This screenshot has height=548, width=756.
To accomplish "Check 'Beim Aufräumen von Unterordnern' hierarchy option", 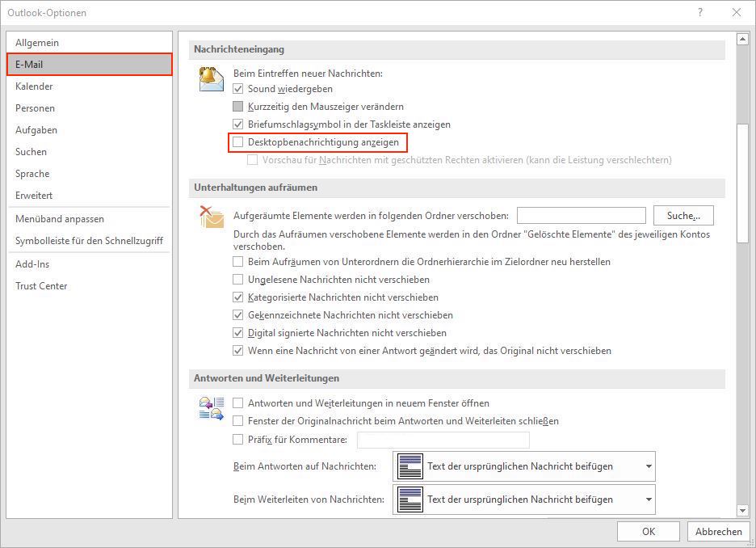I will 237,262.
